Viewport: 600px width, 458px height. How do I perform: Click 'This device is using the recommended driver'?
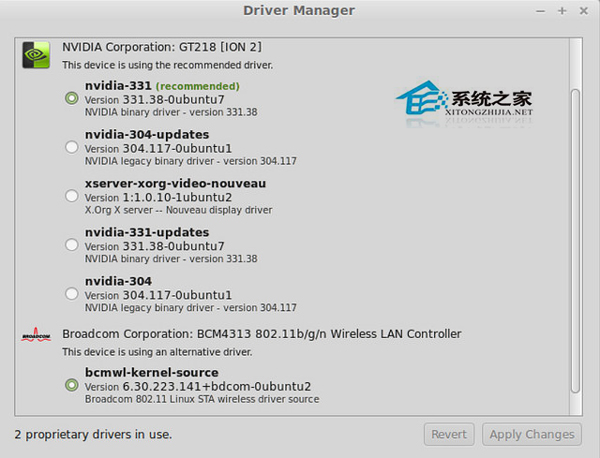tap(168, 65)
